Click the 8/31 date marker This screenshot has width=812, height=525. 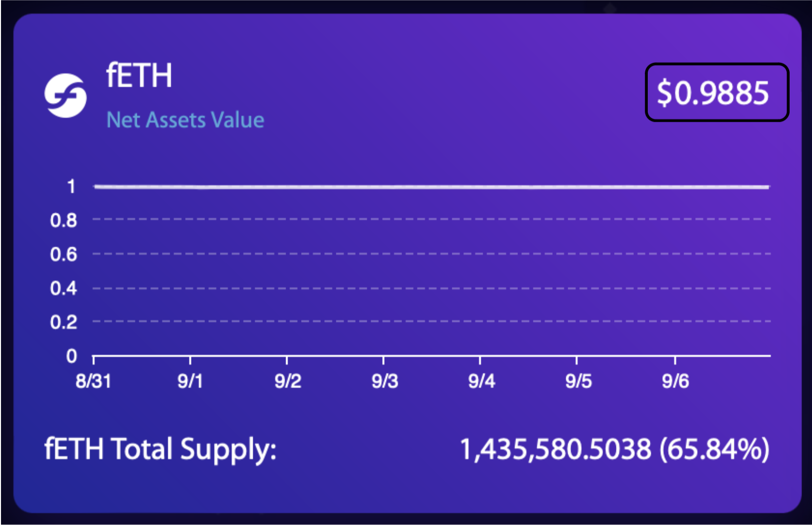93,381
